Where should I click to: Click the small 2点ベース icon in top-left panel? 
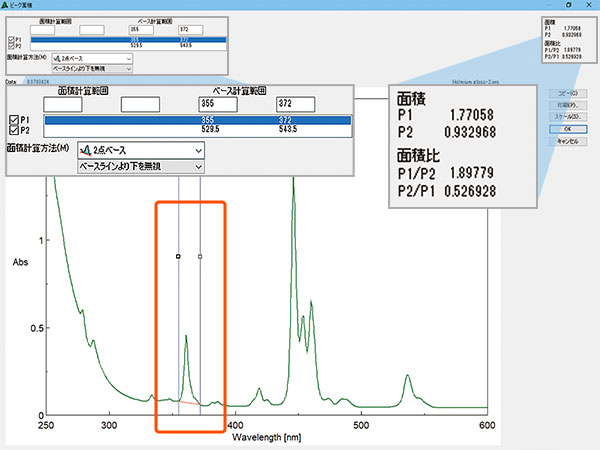point(57,59)
